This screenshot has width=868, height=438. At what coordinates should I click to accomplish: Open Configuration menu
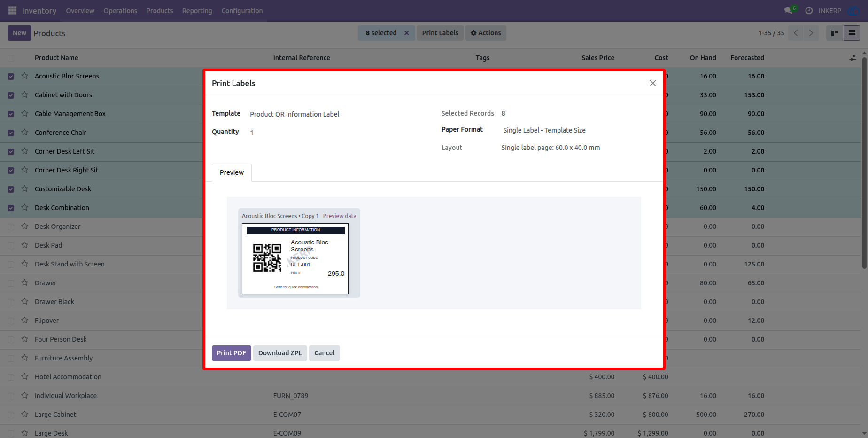(x=242, y=11)
